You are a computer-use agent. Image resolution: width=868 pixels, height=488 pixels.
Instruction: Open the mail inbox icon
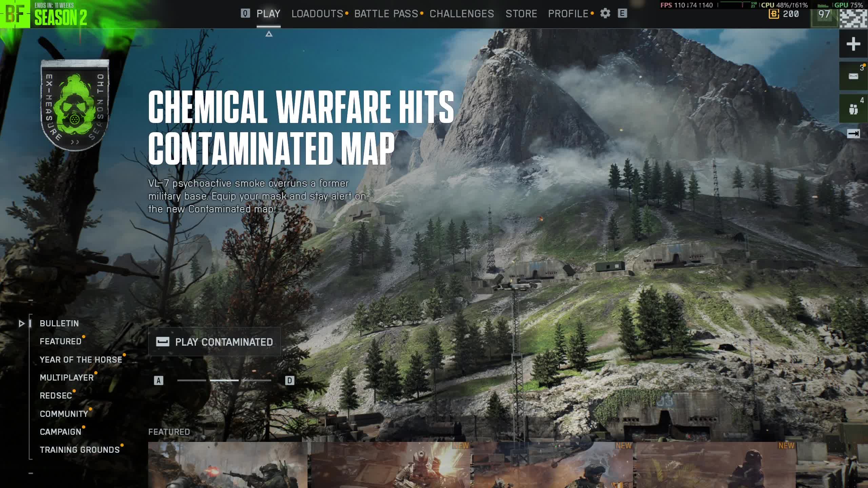853,76
